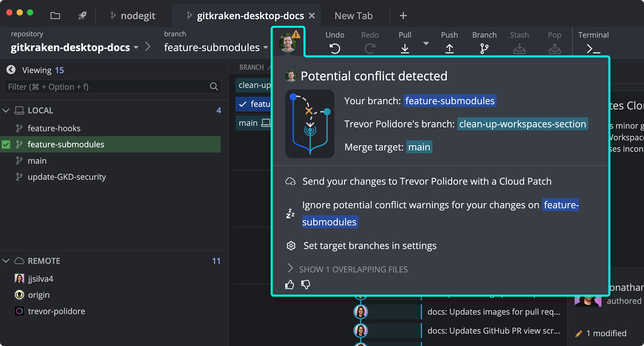
Task: Click the Stash icon
Action: tap(519, 48)
